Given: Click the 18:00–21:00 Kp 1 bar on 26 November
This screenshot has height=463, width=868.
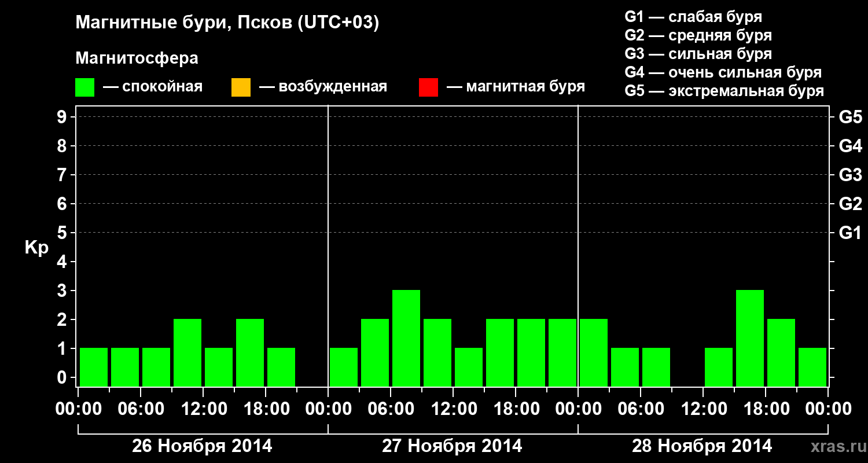Looking at the screenshot, I should (x=281, y=367).
